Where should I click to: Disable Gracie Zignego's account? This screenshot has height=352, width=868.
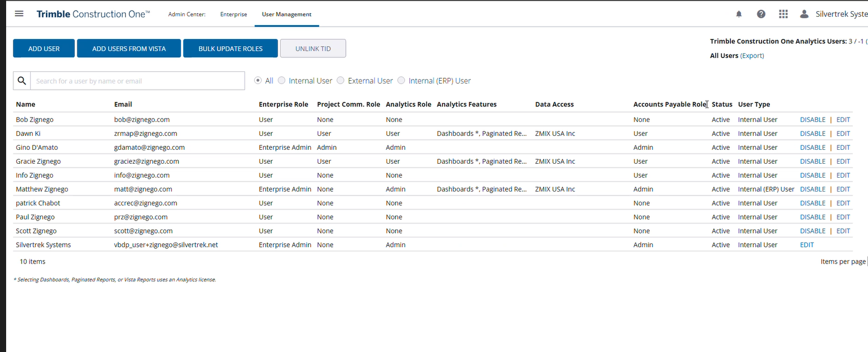point(813,162)
